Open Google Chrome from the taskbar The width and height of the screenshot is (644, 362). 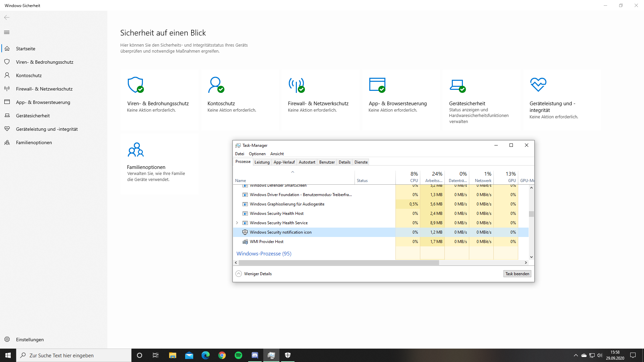[x=222, y=355]
